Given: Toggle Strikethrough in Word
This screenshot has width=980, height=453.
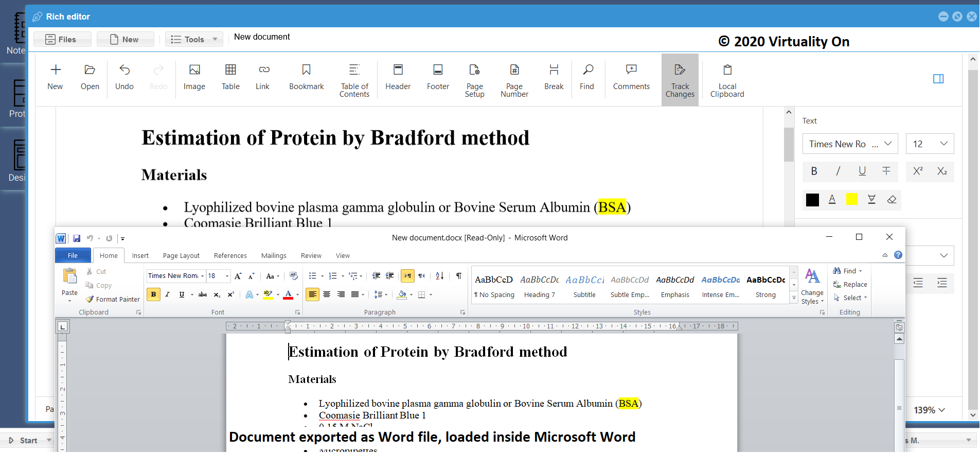Looking at the screenshot, I should pos(203,294).
